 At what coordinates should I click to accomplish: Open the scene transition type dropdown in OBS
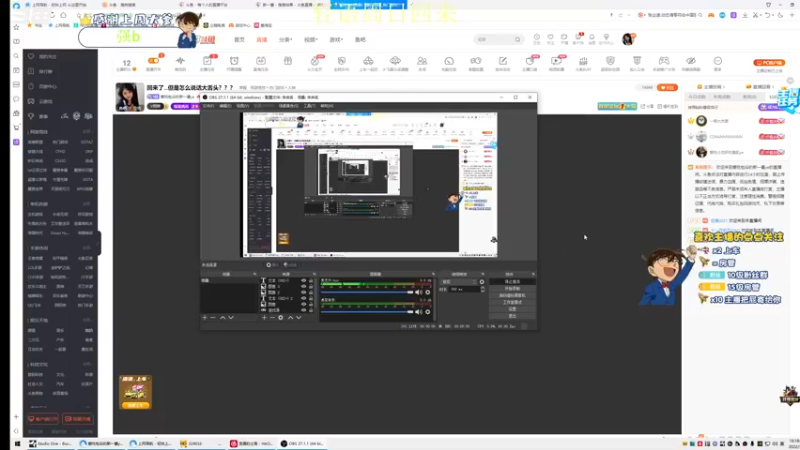tap(458, 282)
